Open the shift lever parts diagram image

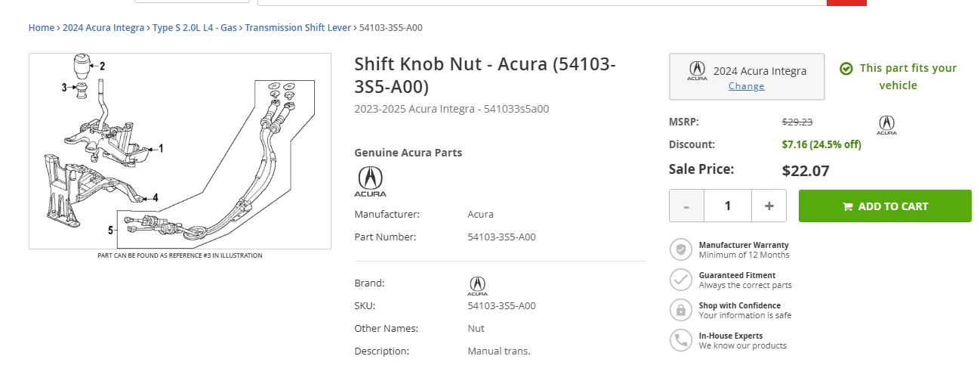[180, 151]
